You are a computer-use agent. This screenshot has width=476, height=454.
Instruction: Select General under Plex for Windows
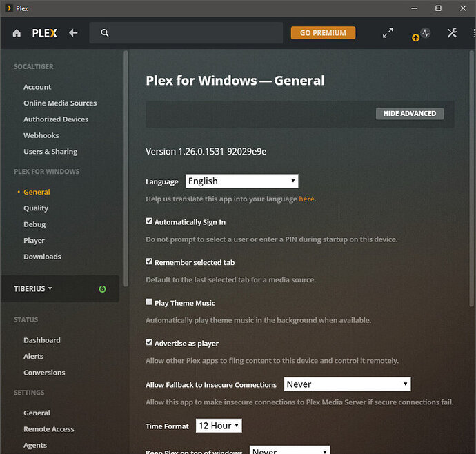coord(37,192)
